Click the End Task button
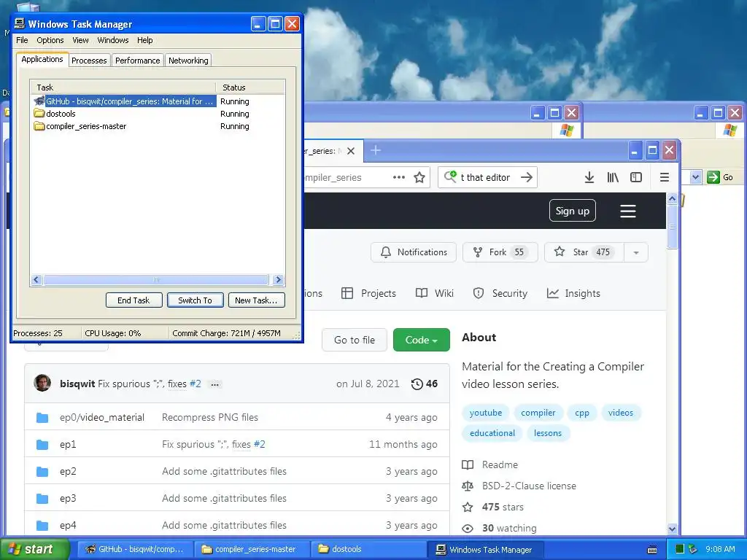This screenshot has width=747, height=560. pos(134,300)
